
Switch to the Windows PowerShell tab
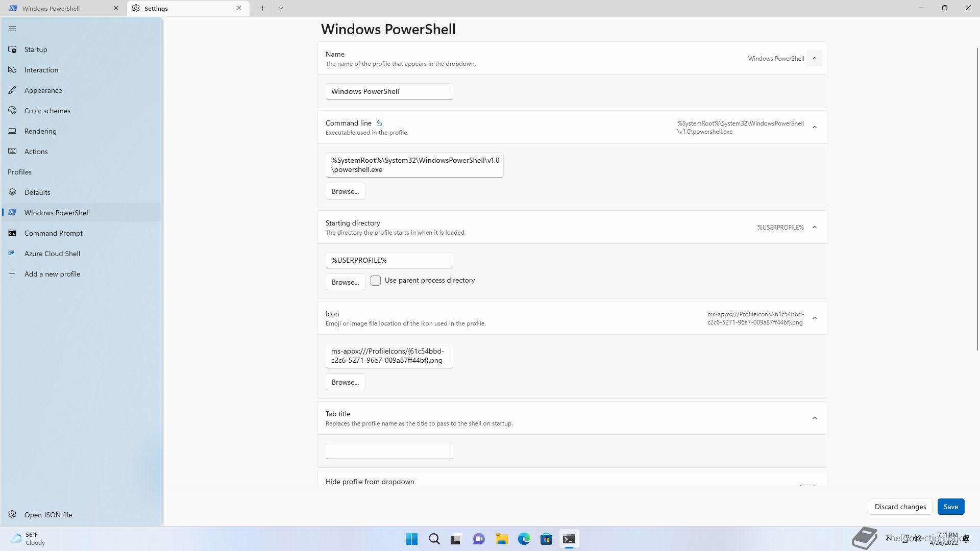[x=64, y=8]
